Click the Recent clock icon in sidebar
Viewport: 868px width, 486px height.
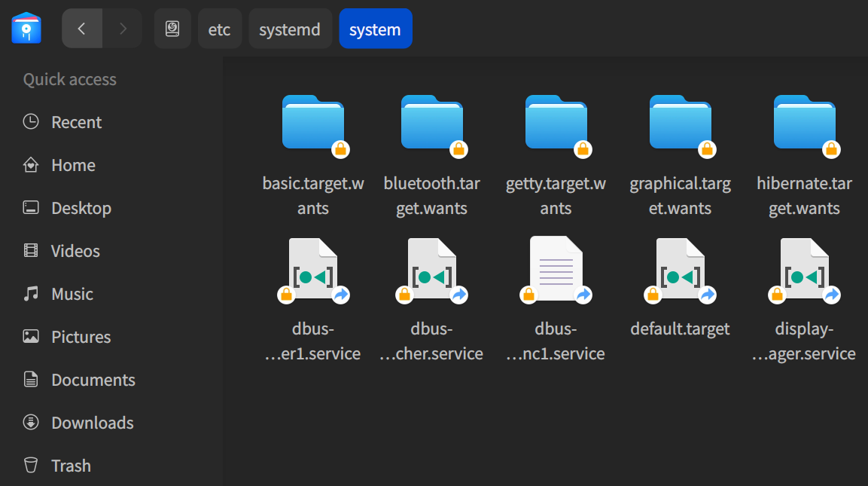click(x=31, y=121)
